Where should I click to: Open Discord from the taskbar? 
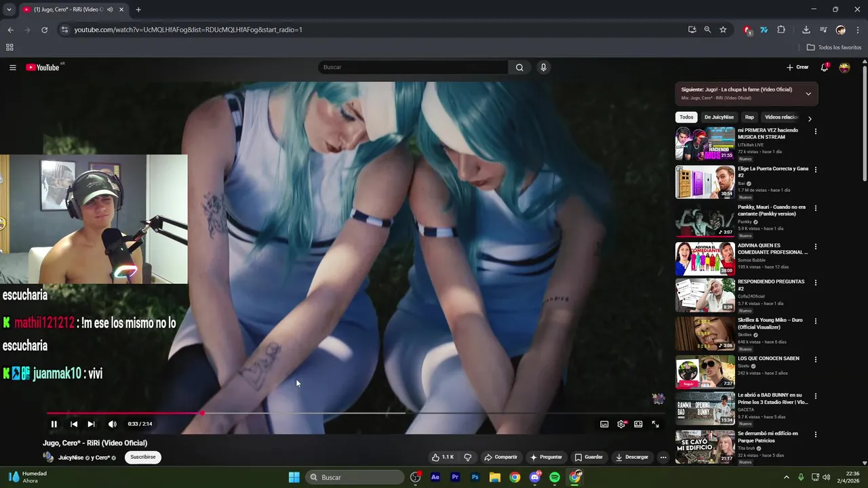(x=535, y=477)
